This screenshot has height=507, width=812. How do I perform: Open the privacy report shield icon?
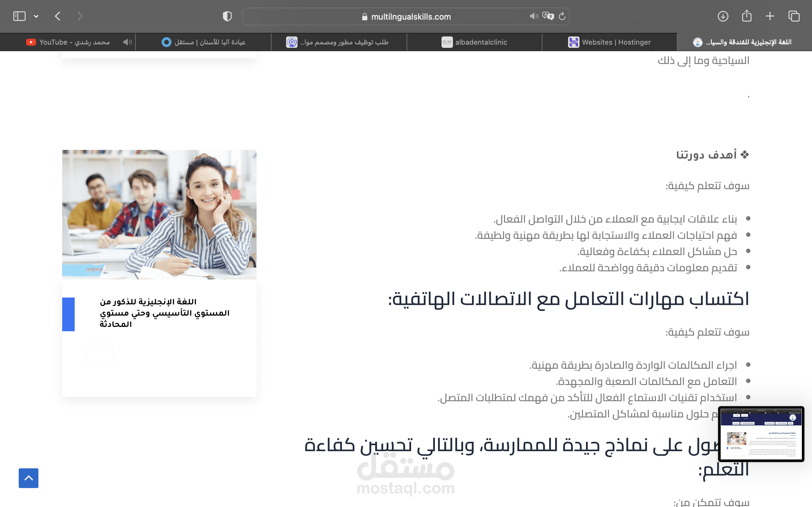point(227,16)
